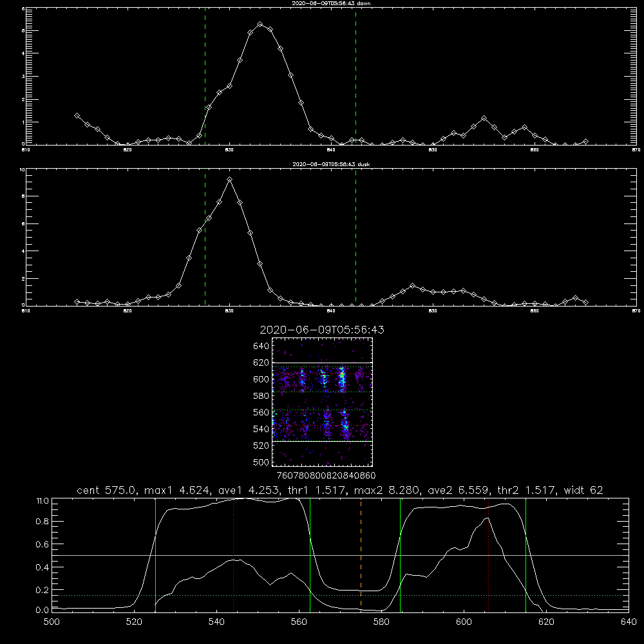Open the colored spectrogram image thumbnail
644x644 pixels.
click(323, 402)
